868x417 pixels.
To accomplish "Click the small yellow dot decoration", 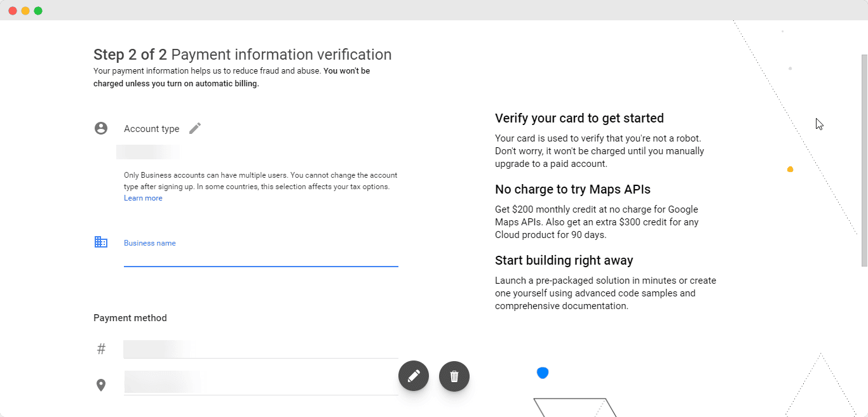I will click(x=790, y=169).
